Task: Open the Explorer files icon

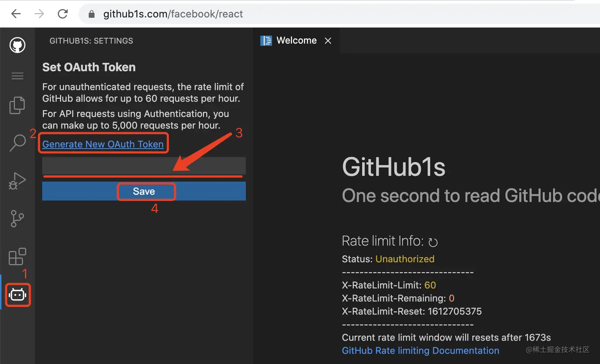Action: [x=17, y=105]
